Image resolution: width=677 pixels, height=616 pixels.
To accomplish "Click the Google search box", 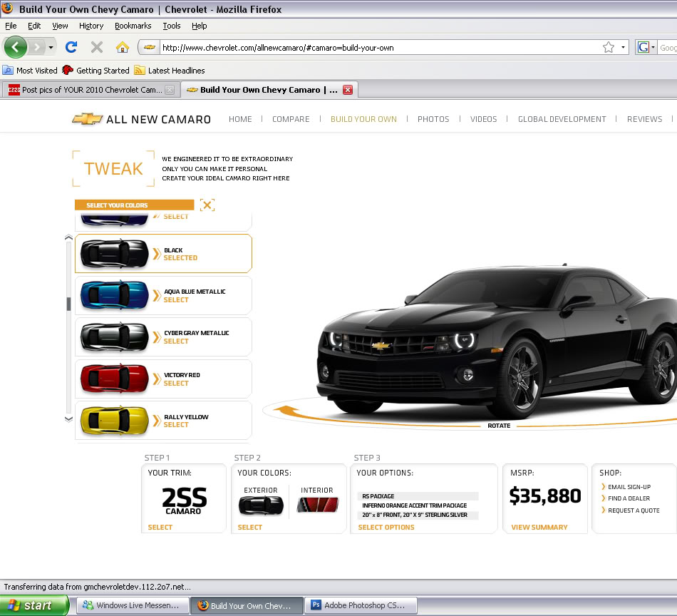I will [x=668, y=48].
